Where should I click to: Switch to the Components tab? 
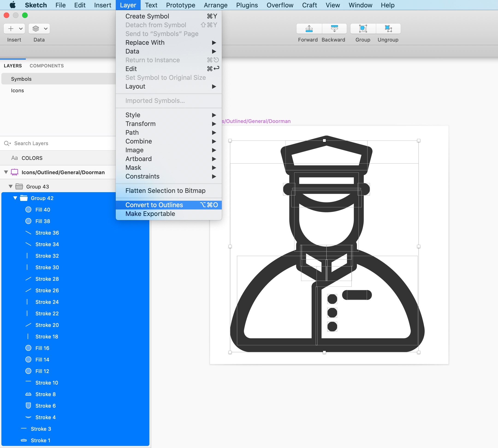point(47,66)
